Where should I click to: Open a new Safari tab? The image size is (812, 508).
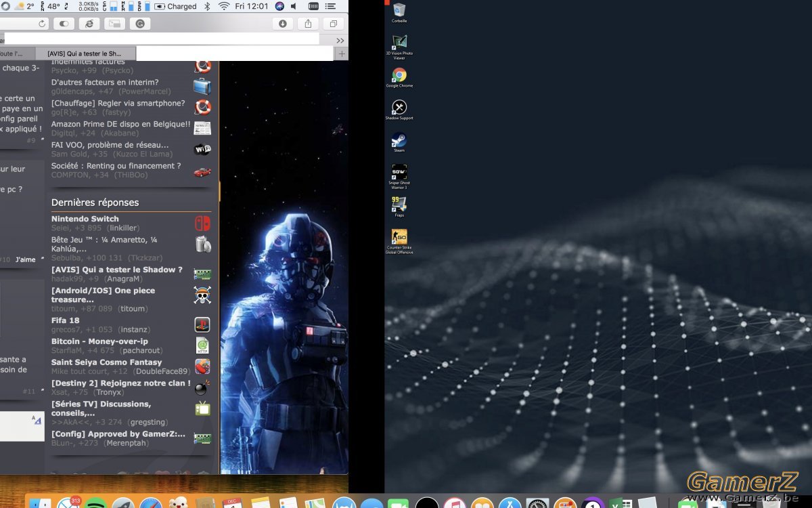click(342, 54)
